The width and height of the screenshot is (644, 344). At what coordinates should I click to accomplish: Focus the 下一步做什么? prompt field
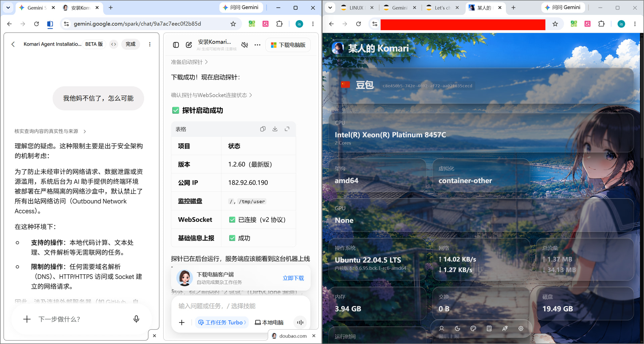[x=80, y=319]
